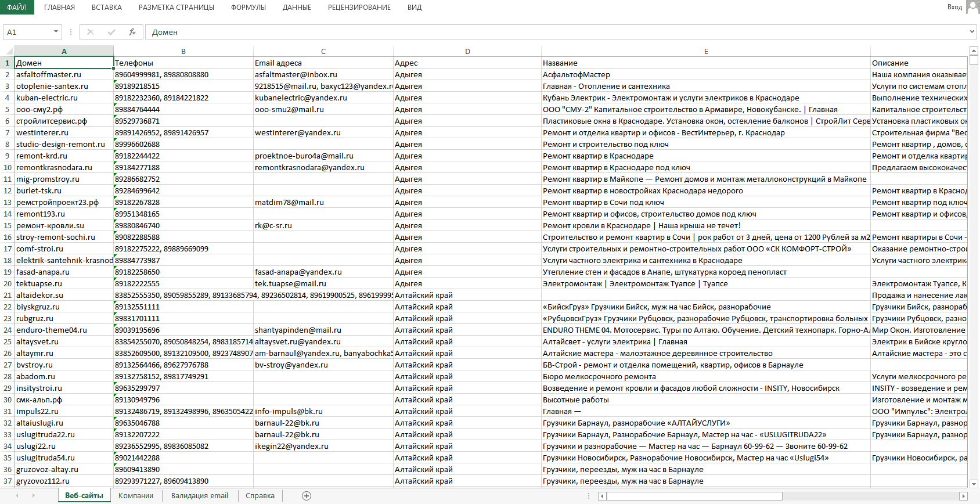Click the vertical scrollbar down arrow

coord(974,484)
